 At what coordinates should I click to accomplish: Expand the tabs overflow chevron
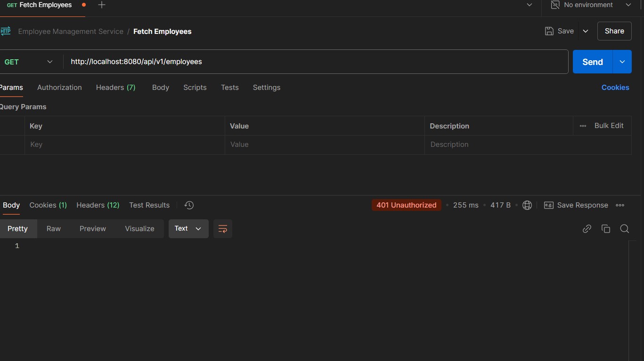tap(530, 5)
